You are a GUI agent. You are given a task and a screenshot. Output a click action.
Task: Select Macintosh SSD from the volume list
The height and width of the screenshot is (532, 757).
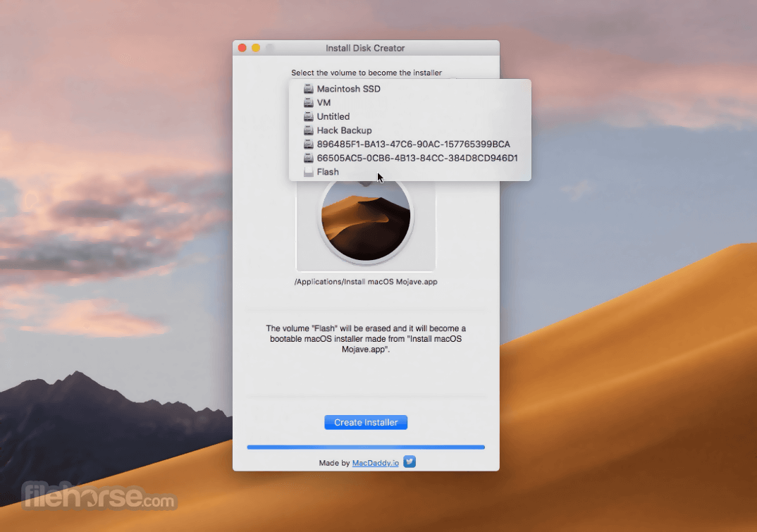pos(410,89)
